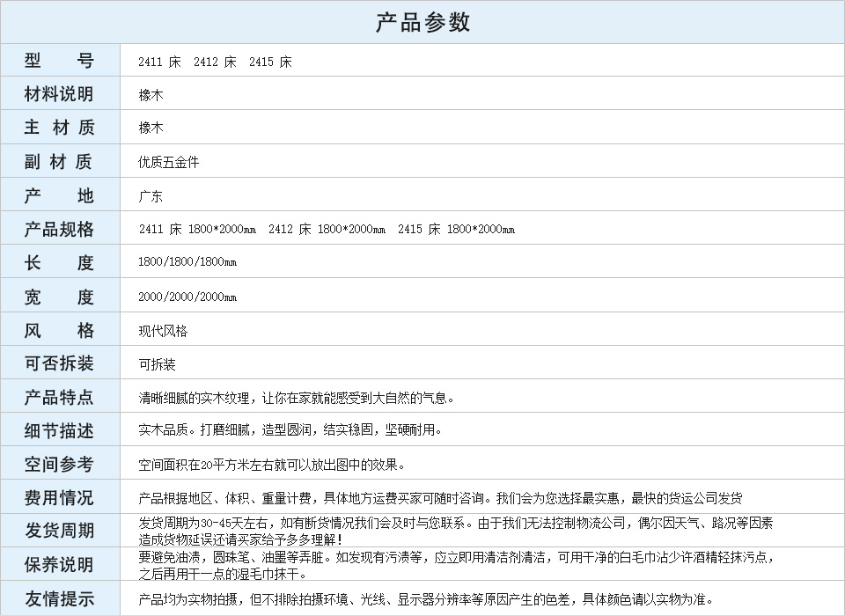Screen dimensions: 845x616
Task: Click the model value 2411 床 2412 床 2415 床
Action: [x=215, y=62]
